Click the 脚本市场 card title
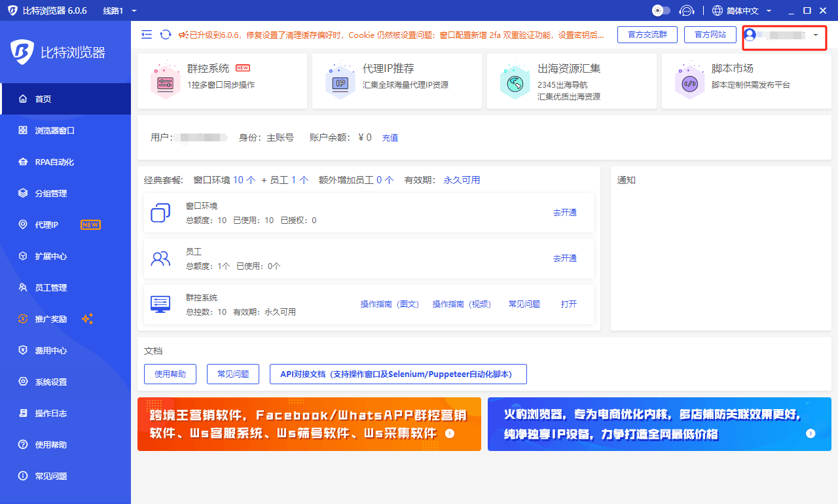This screenshot has width=838, height=504. [x=733, y=68]
